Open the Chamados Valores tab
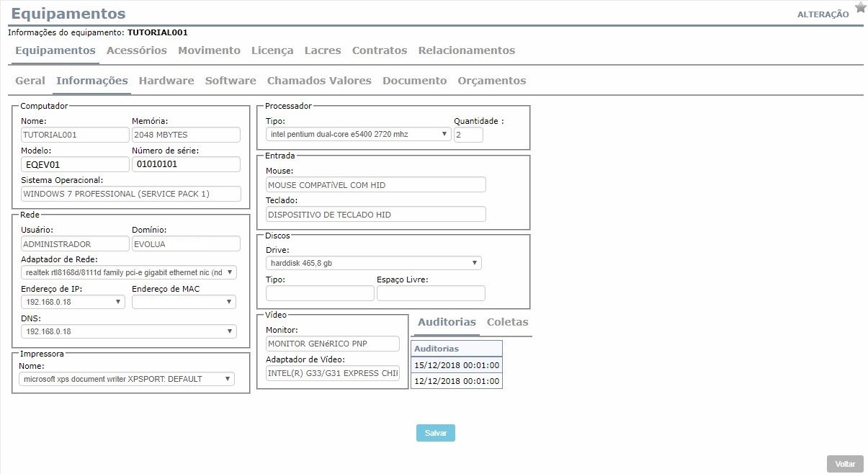Image resolution: width=868 pixels, height=474 pixels. pyautogui.click(x=319, y=81)
